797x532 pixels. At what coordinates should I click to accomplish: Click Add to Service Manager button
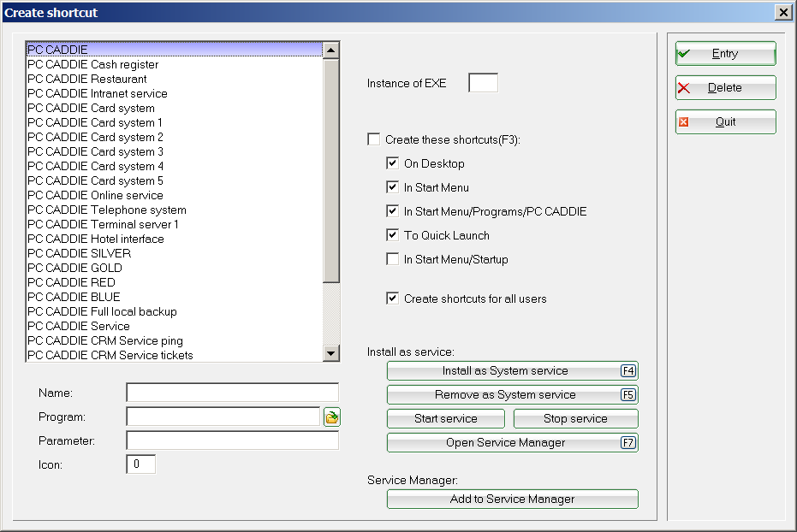[x=512, y=499]
